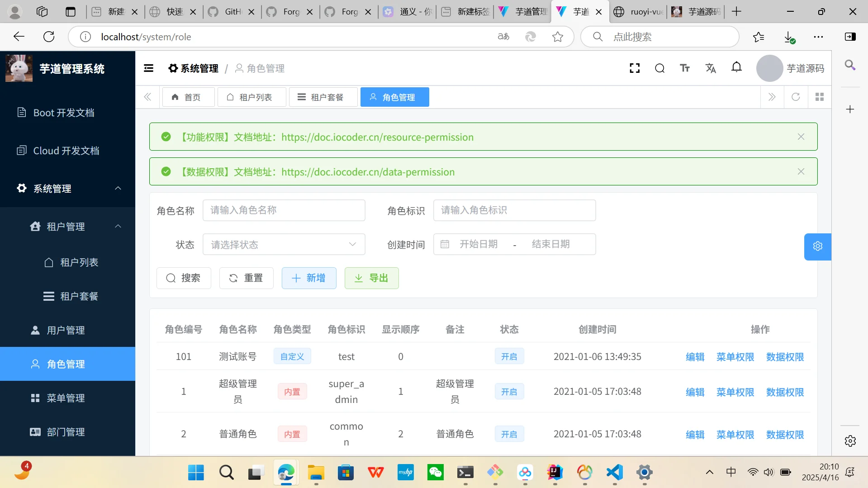This screenshot has height=488, width=868.
Task: Switch to the 租户列表 tab
Action: pyautogui.click(x=251, y=97)
